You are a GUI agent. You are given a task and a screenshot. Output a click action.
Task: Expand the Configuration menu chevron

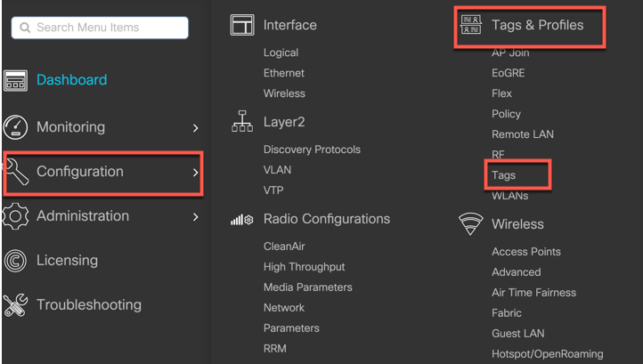click(196, 173)
